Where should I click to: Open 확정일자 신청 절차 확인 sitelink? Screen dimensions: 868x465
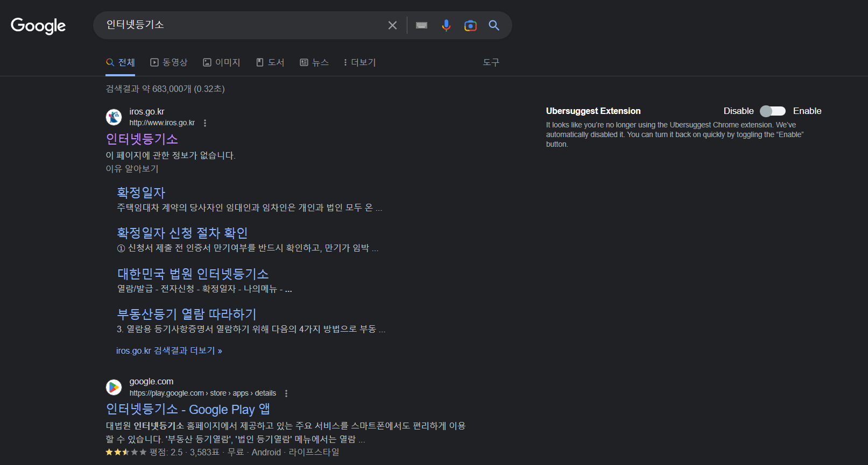click(182, 233)
